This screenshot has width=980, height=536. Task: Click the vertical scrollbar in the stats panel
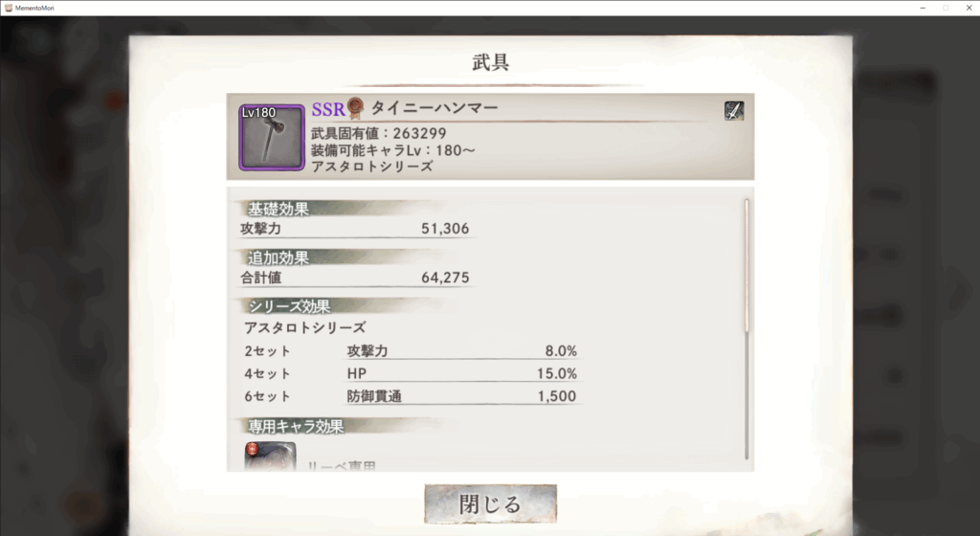746,329
